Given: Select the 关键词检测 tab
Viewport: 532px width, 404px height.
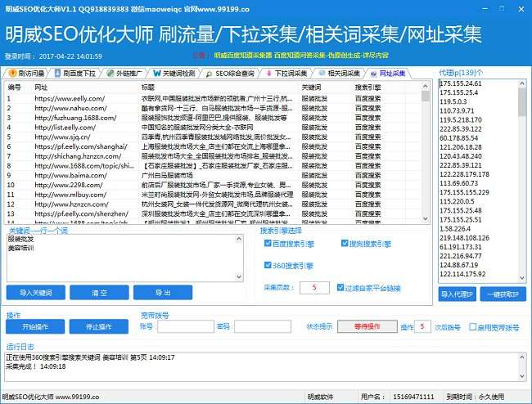Looking at the screenshot, I should click(174, 74).
